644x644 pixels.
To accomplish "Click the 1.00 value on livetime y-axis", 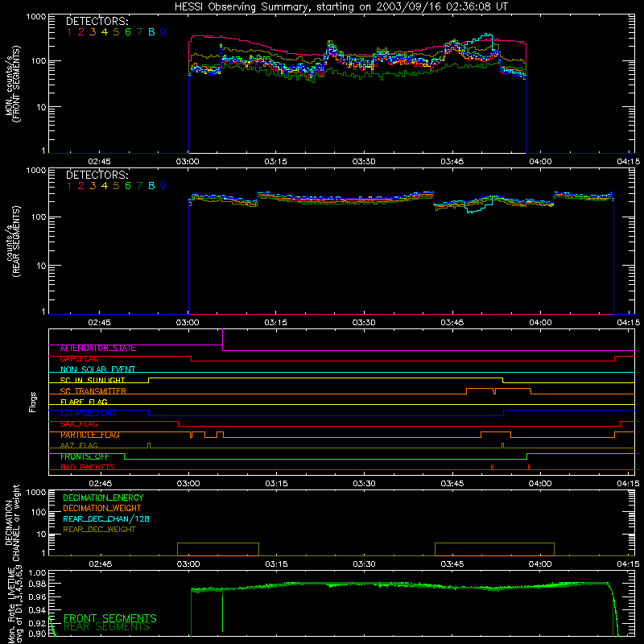I will (37, 573).
